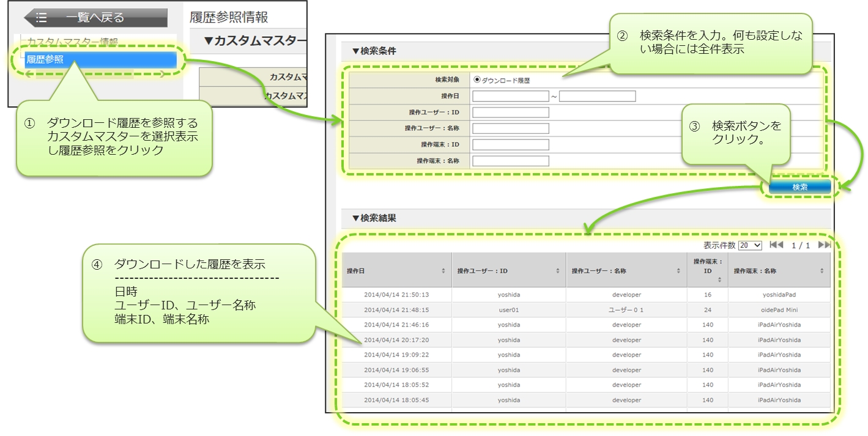
Task: Click the last page pagination icon
Action: click(x=824, y=245)
